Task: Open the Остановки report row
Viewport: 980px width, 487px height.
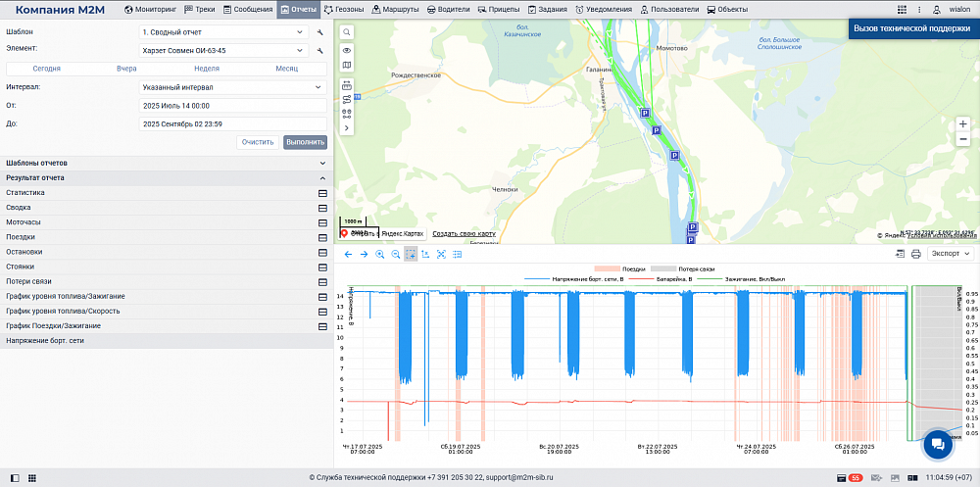Action: pos(167,252)
